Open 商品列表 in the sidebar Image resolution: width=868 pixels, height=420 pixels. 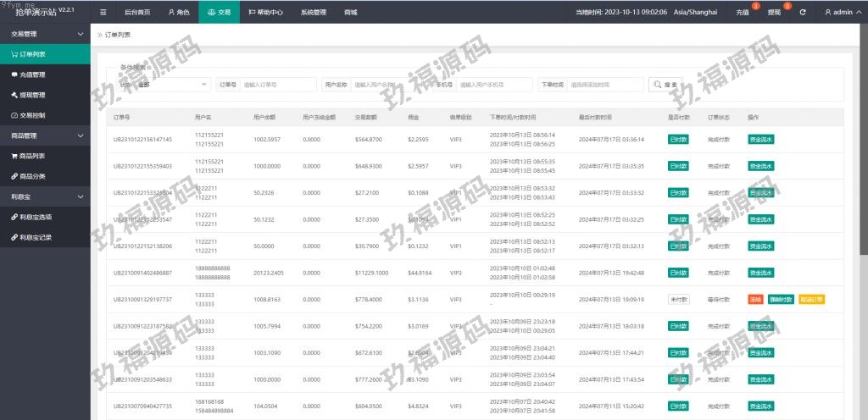coord(33,156)
